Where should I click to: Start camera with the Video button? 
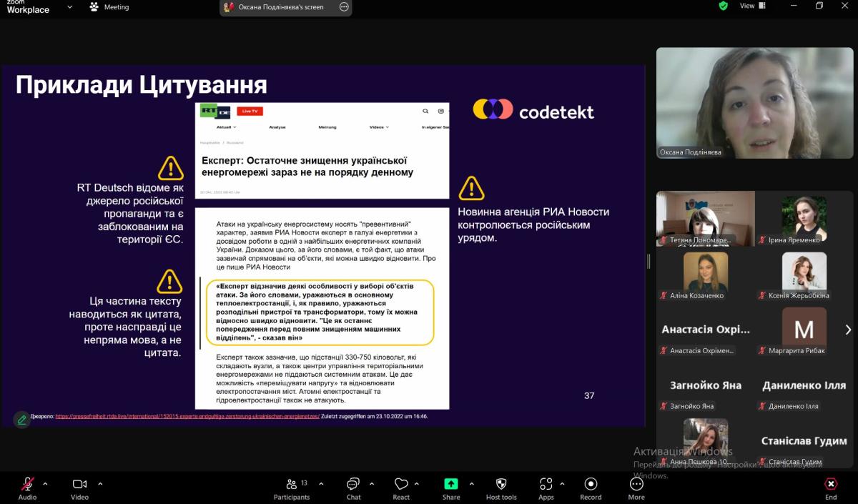79,488
